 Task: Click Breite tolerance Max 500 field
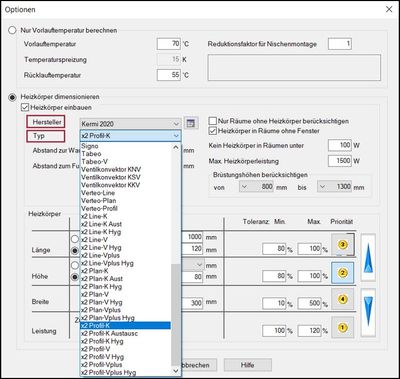tap(309, 303)
